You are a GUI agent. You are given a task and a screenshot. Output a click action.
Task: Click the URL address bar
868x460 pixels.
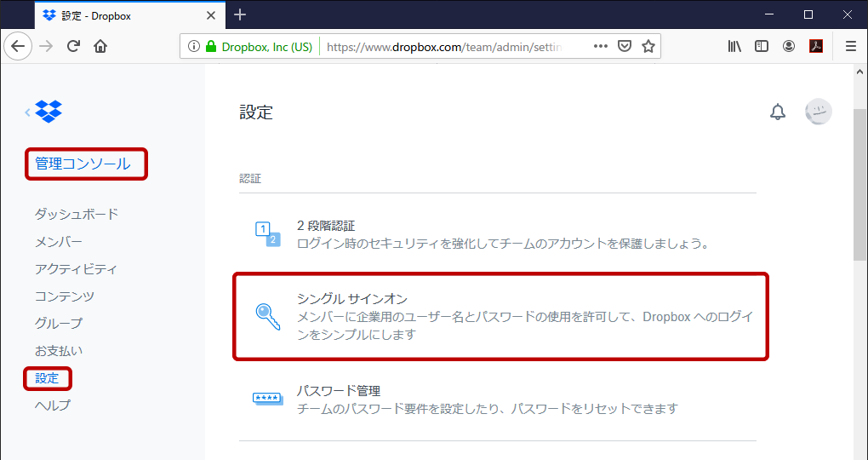click(443, 47)
